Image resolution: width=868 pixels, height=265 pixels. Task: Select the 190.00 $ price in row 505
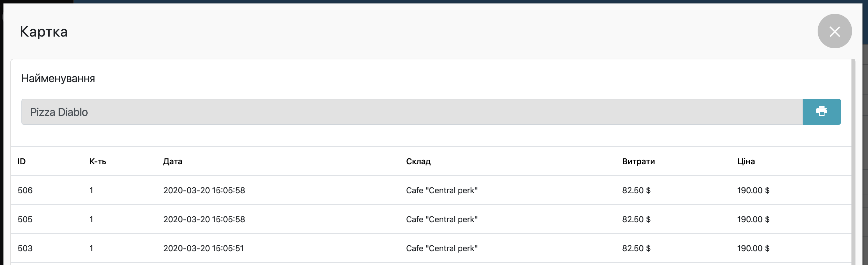[x=753, y=219]
